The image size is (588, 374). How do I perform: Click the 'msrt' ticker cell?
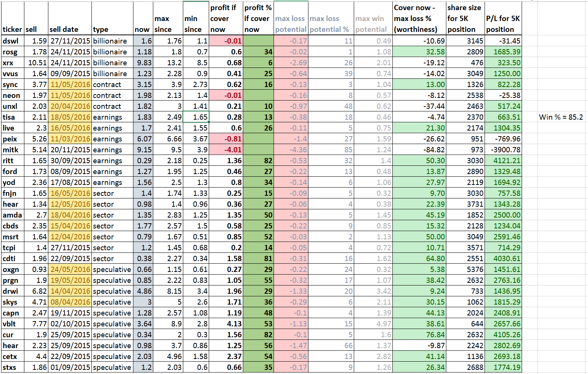point(13,237)
